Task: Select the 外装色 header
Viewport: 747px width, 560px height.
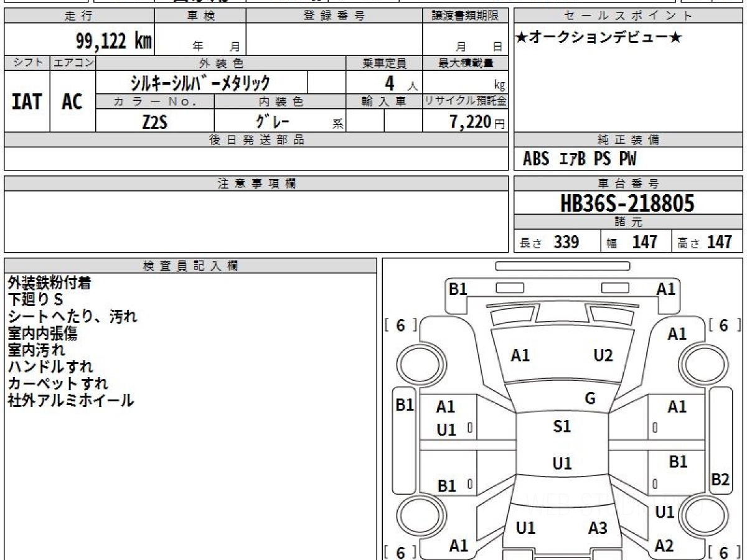Action: (x=221, y=63)
